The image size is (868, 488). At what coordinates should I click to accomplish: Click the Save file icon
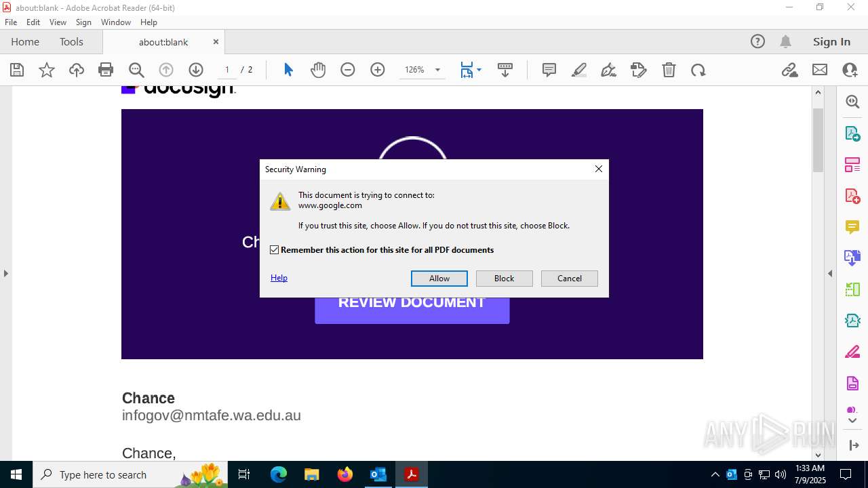pos(17,70)
